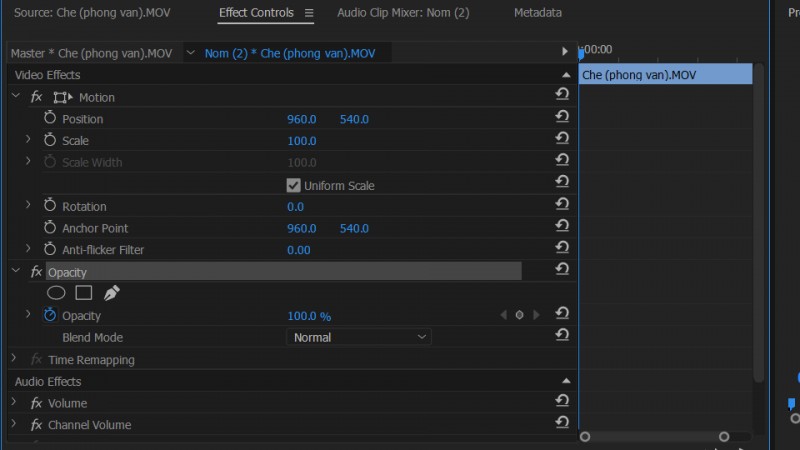Click the Nom (2) * Che (phong van).MOV clip link

point(290,53)
